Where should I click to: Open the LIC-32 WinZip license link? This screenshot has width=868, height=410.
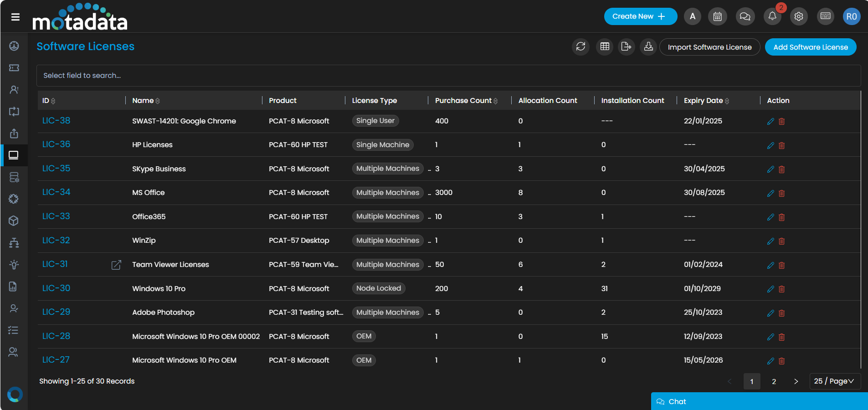coord(56,241)
